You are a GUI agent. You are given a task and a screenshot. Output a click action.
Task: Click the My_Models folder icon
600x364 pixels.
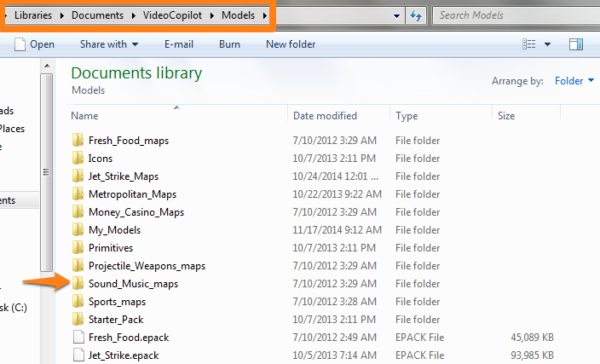click(78, 230)
